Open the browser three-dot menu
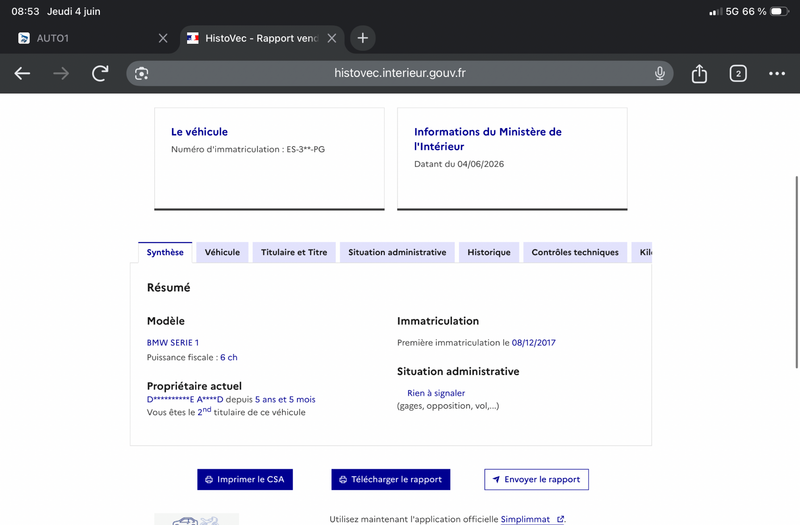Image resolution: width=800 pixels, height=525 pixels. coord(777,73)
